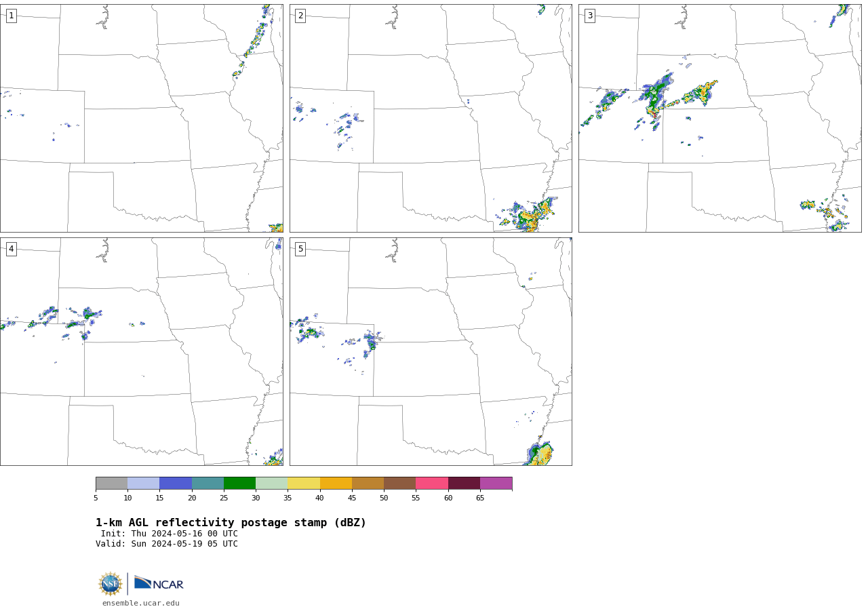Click the colorbar tick label 50
The height and width of the screenshot is (611, 868).
coord(384,498)
